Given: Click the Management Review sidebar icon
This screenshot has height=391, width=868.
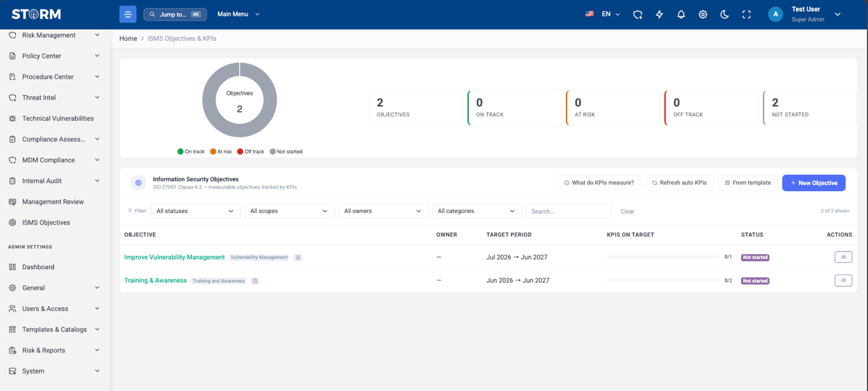Looking at the screenshot, I should (13, 202).
